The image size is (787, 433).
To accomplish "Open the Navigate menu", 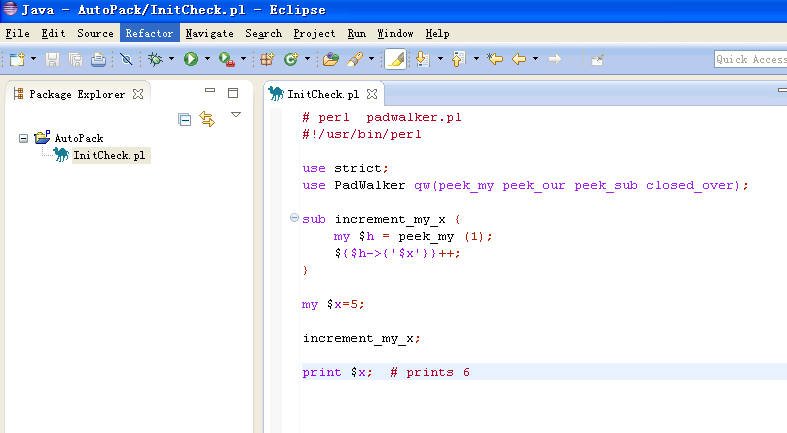I will click(x=209, y=34).
